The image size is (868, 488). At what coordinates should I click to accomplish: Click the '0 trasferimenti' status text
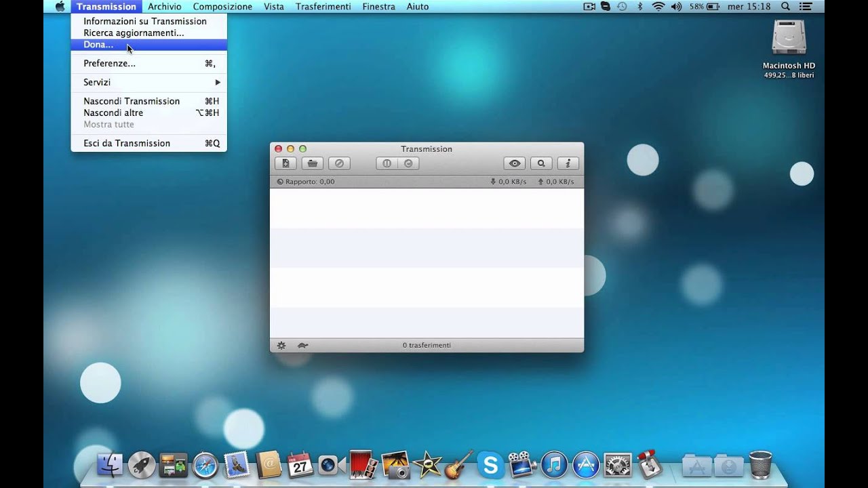tap(427, 345)
